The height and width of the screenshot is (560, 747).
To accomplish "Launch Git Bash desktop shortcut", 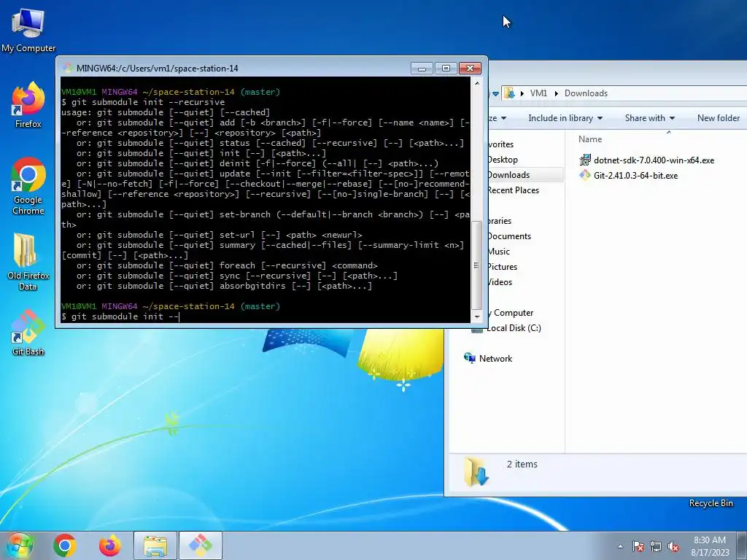I will [x=28, y=332].
